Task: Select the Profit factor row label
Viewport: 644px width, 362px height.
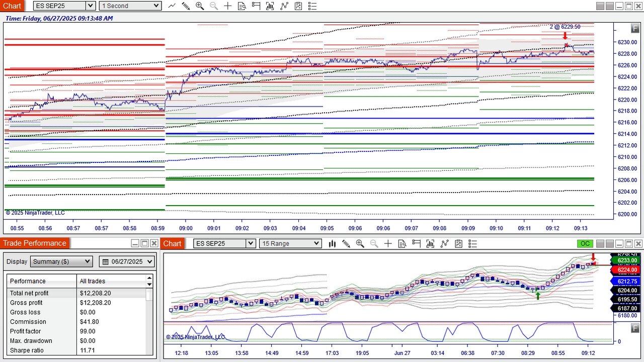Action: 26,331
